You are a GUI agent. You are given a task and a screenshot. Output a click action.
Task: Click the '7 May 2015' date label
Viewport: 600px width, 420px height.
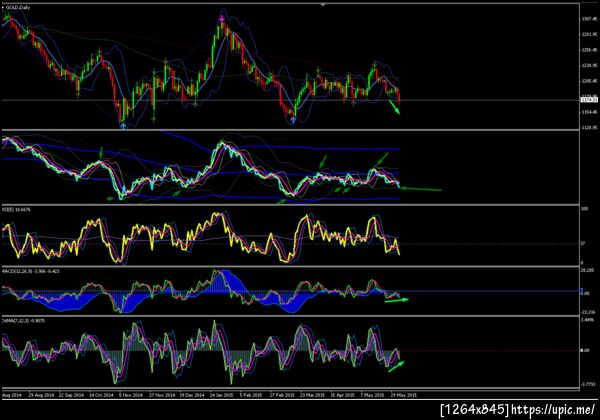(x=372, y=395)
